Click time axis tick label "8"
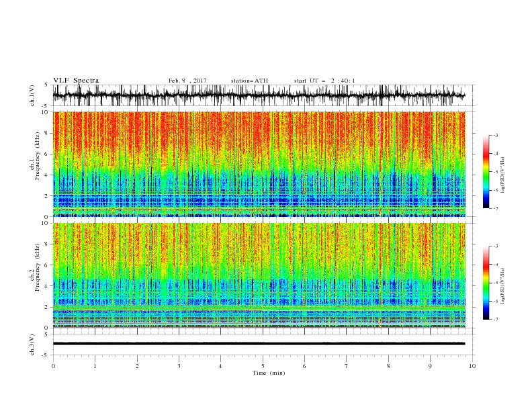Viewport: 532px width, 411px height. 388,366
